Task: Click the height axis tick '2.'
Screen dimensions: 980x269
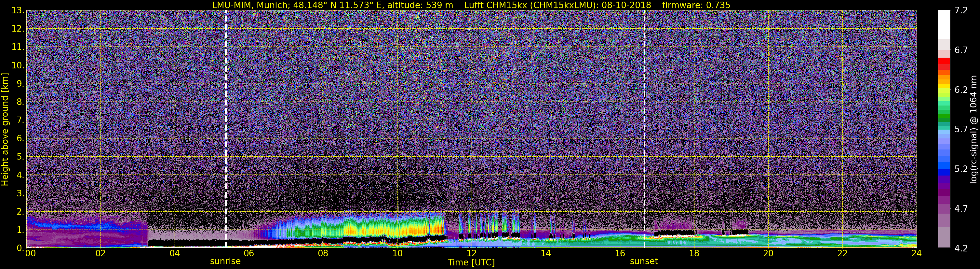Action: coord(20,212)
